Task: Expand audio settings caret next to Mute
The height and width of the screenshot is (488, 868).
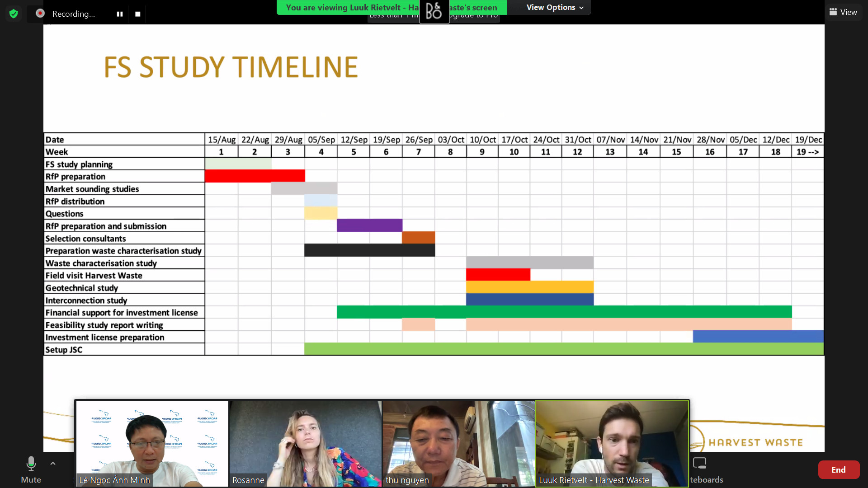Action: (53, 464)
